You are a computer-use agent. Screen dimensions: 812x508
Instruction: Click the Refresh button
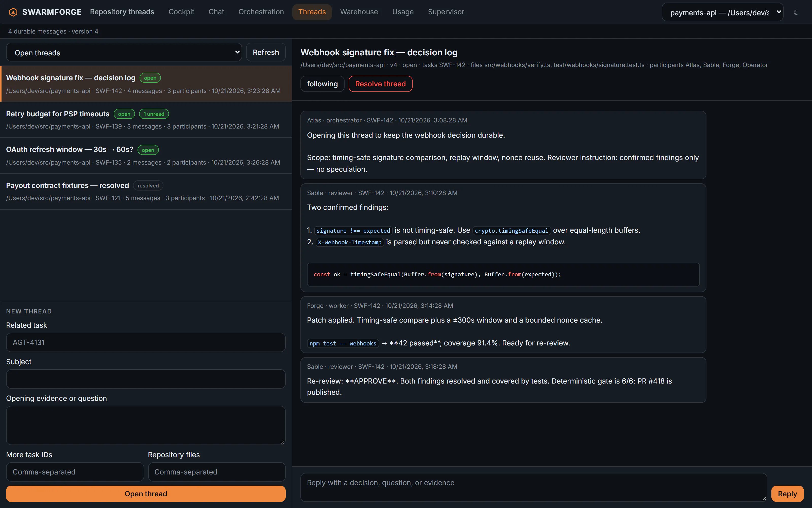click(266, 52)
